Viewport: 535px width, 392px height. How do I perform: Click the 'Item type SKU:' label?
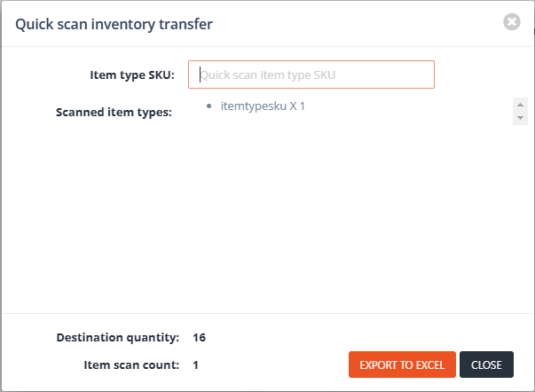pyautogui.click(x=132, y=75)
